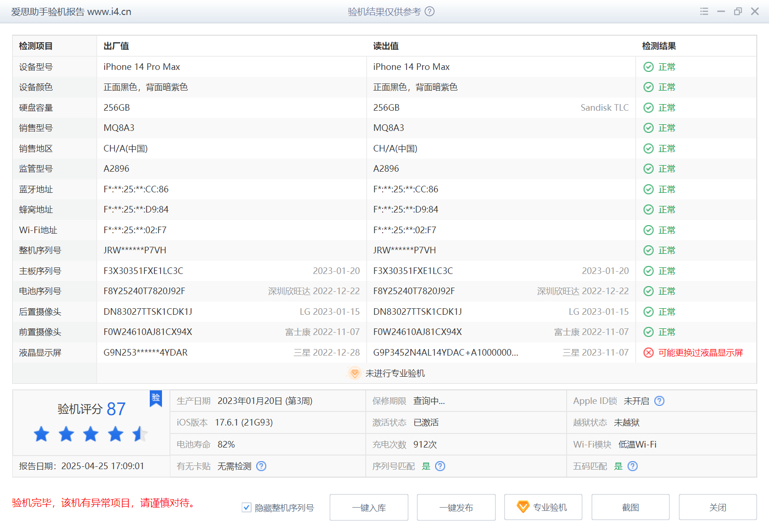This screenshot has width=769, height=532.
Task: Click the 检测项目 column header
Action: coord(36,46)
